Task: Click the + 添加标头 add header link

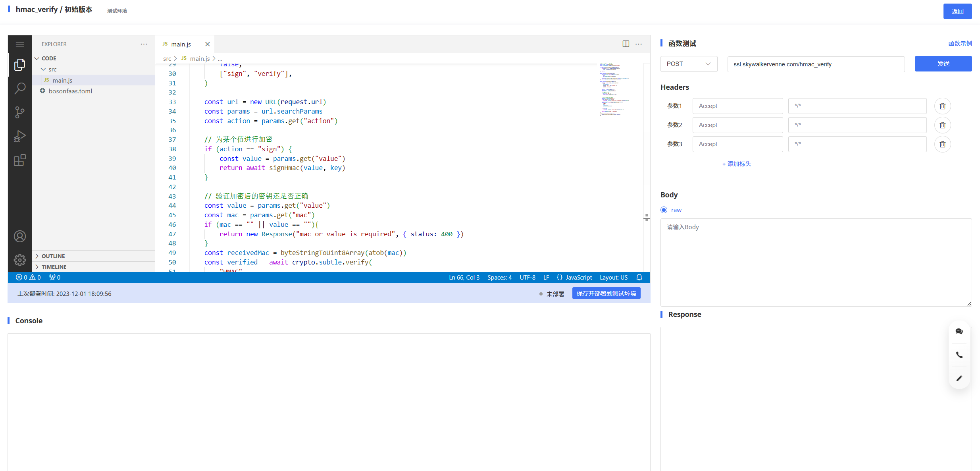Action: (x=736, y=164)
